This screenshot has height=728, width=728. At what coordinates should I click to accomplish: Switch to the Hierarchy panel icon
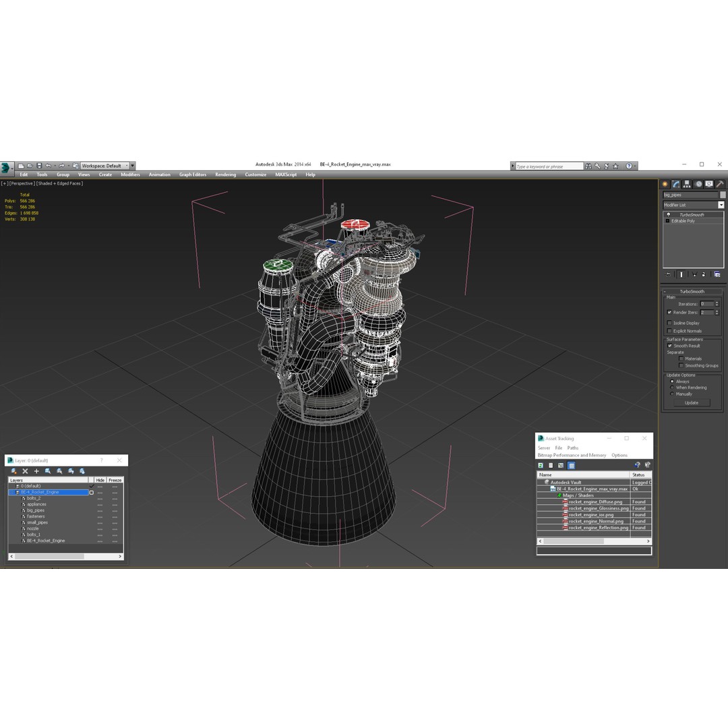pos(687,183)
